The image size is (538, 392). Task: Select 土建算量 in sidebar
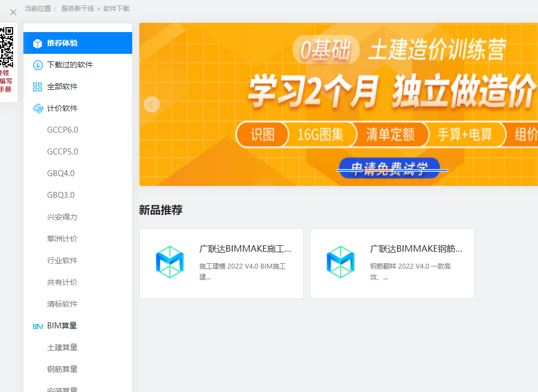pyautogui.click(x=62, y=347)
